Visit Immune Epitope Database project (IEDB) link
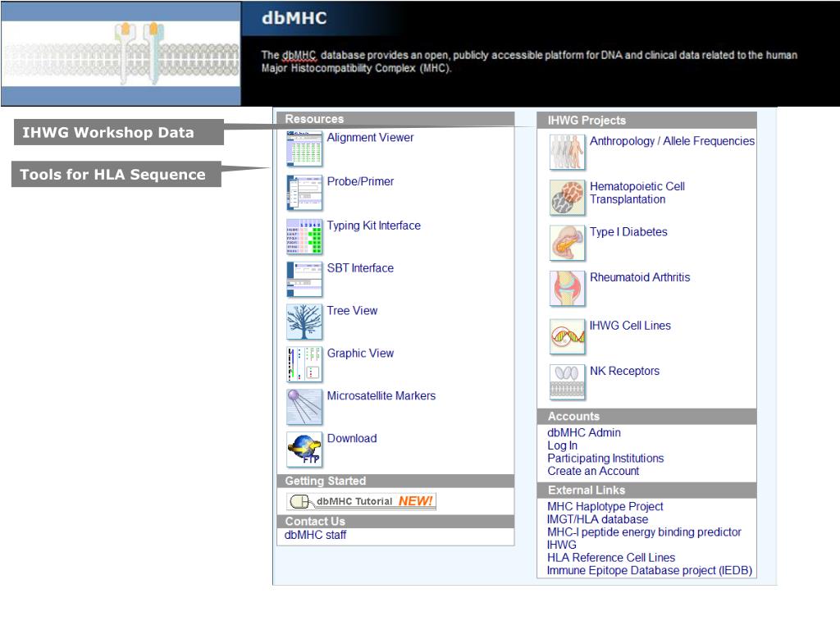Screen dimensions: 840x630 point(650,571)
